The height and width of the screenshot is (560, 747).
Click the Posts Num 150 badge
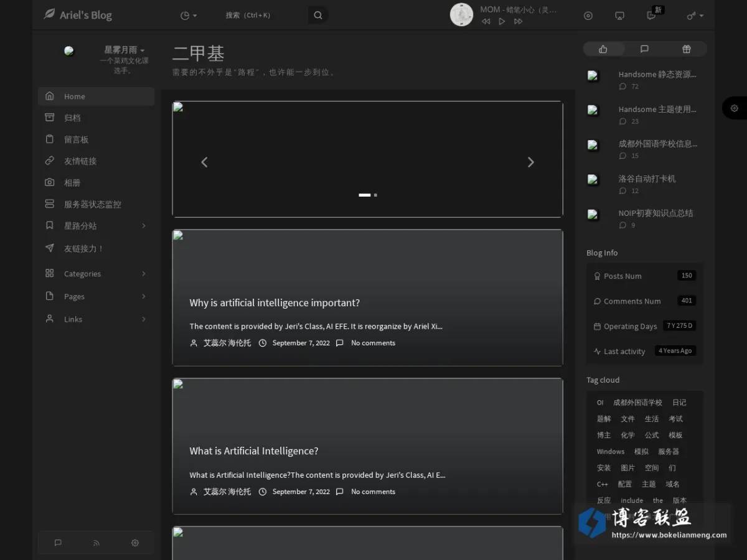click(687, 276)
